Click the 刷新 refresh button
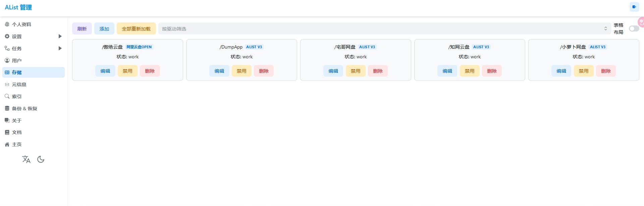The image size is (644, 206). pyautogui.click(x=82, y=28)
